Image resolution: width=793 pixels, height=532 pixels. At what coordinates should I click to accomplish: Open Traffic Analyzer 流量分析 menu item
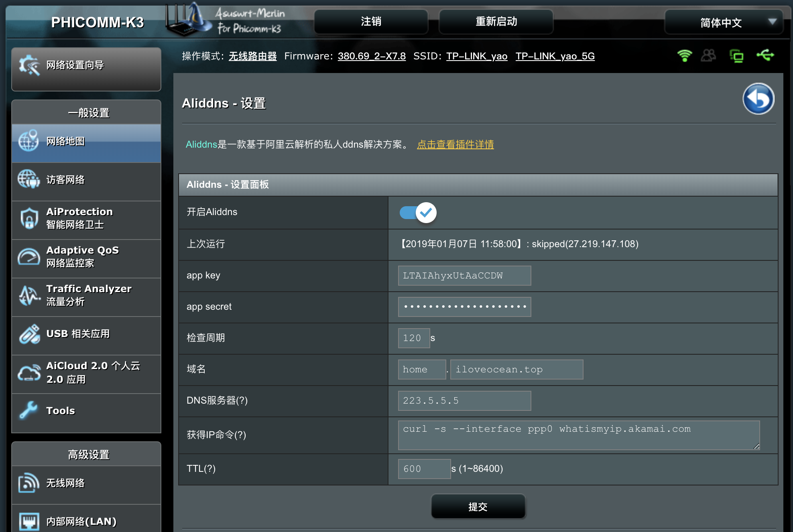pos(86,297)
